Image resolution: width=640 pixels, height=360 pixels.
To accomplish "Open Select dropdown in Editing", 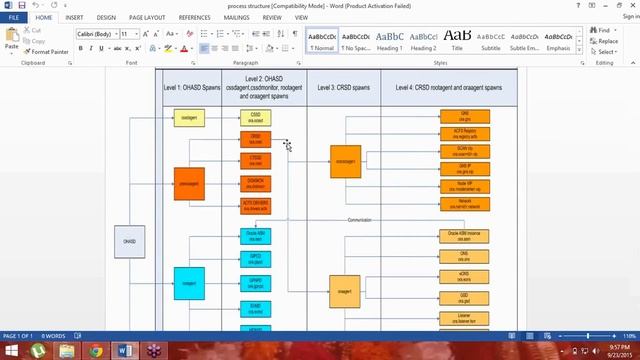I will coord(604,52).
